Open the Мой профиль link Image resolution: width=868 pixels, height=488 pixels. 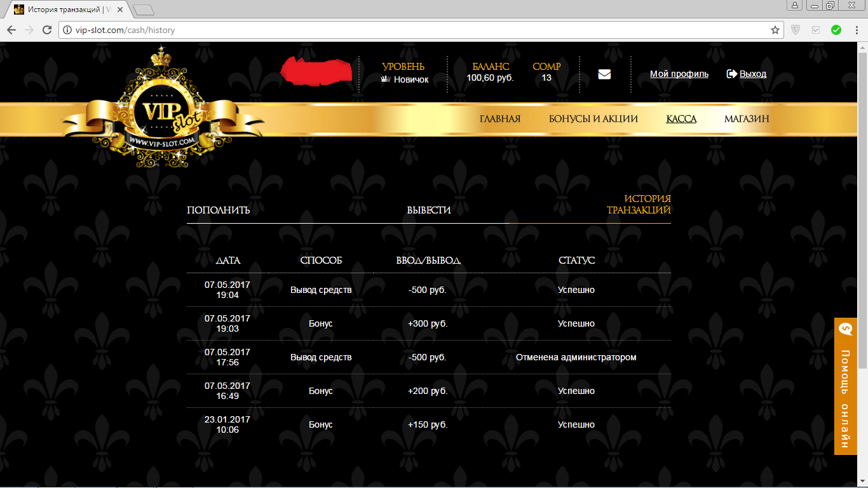click(679, 74)
